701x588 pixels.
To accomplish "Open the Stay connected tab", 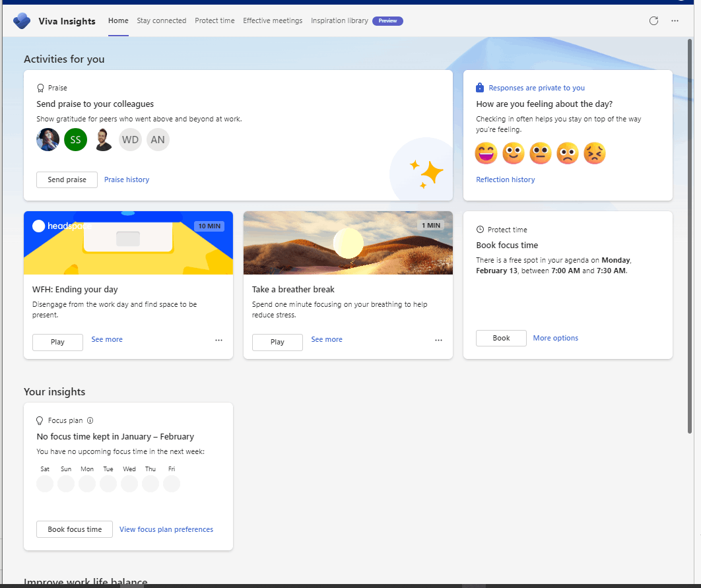I will 162,20.
